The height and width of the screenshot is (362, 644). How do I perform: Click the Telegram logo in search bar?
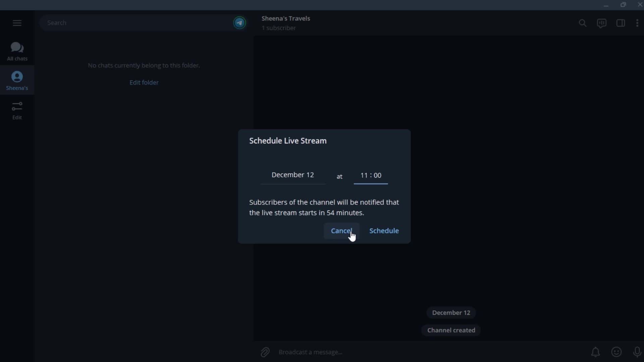239,23
